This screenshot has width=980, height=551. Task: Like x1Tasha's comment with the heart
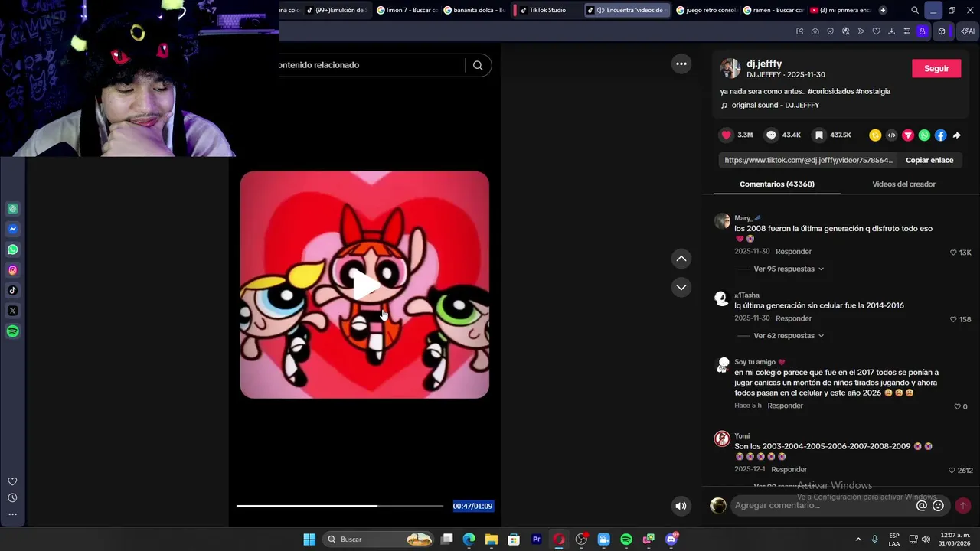coord(953,319)
